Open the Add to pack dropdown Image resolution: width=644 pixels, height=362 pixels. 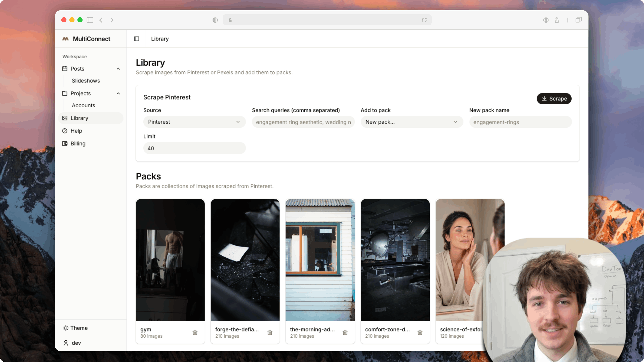point(412,122)
